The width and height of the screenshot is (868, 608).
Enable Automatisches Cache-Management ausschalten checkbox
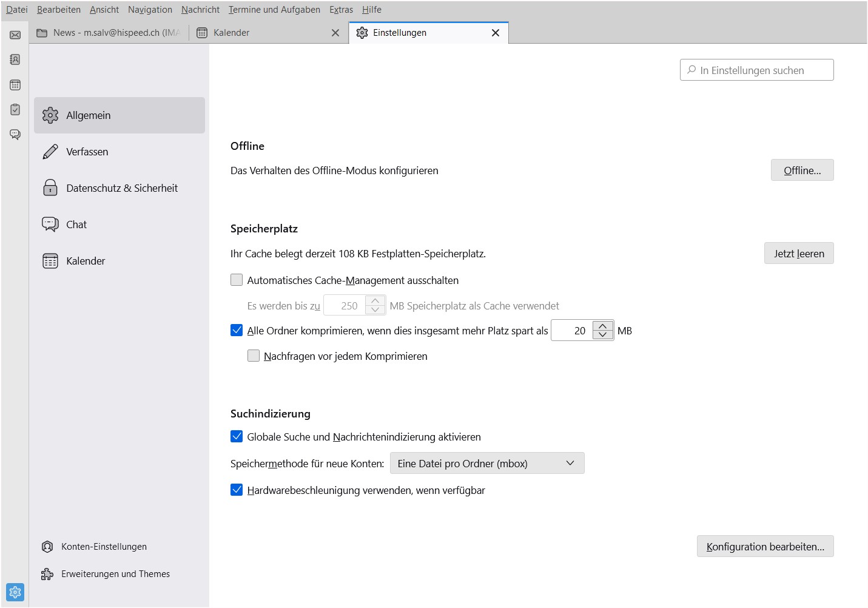click(x=237, y=280)
